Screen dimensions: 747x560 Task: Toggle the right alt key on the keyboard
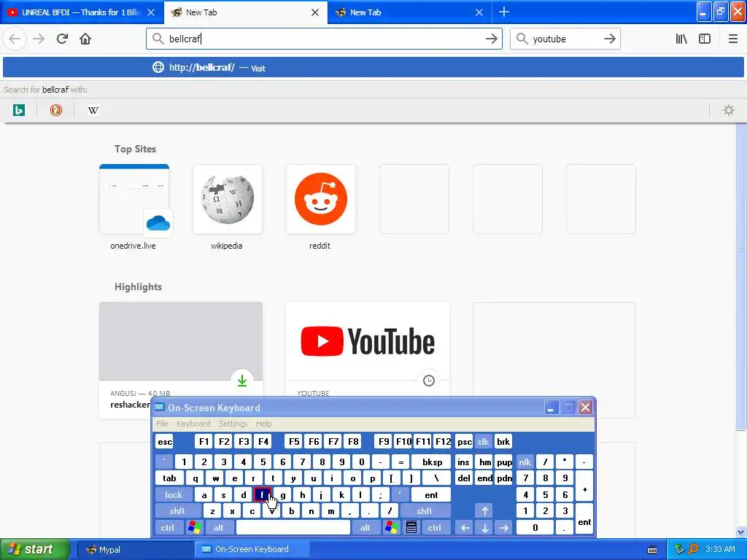click(365, 528)
